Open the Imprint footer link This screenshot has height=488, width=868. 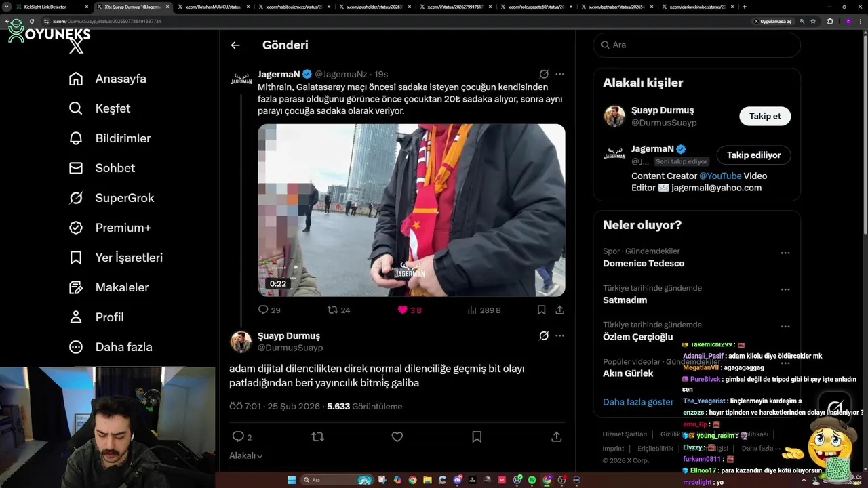click(613, 449)
